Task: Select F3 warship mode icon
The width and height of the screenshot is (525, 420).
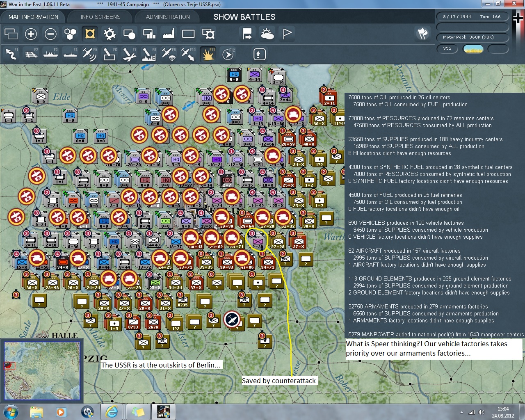Action: point(50,54)
